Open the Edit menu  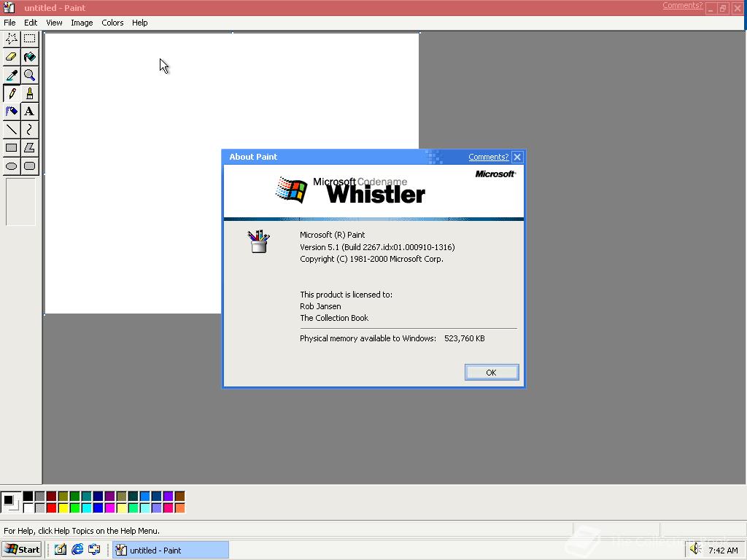tap(31, 23)
